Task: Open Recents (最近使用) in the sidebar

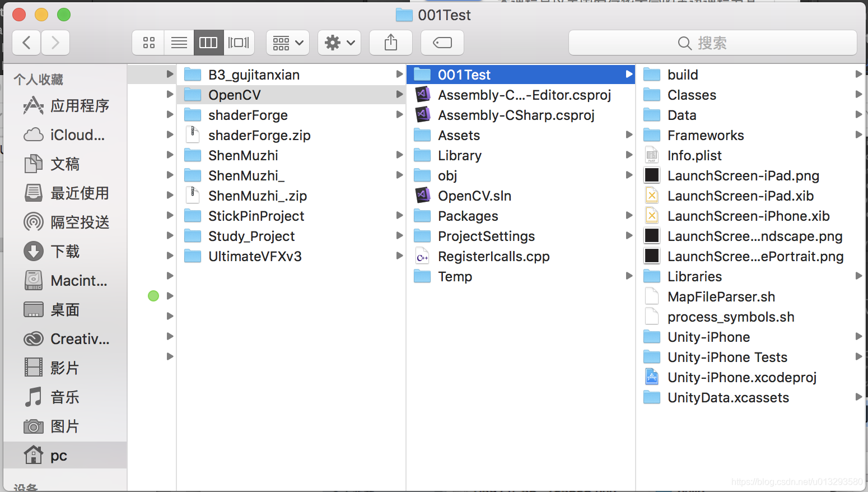Action: [66, 193]
